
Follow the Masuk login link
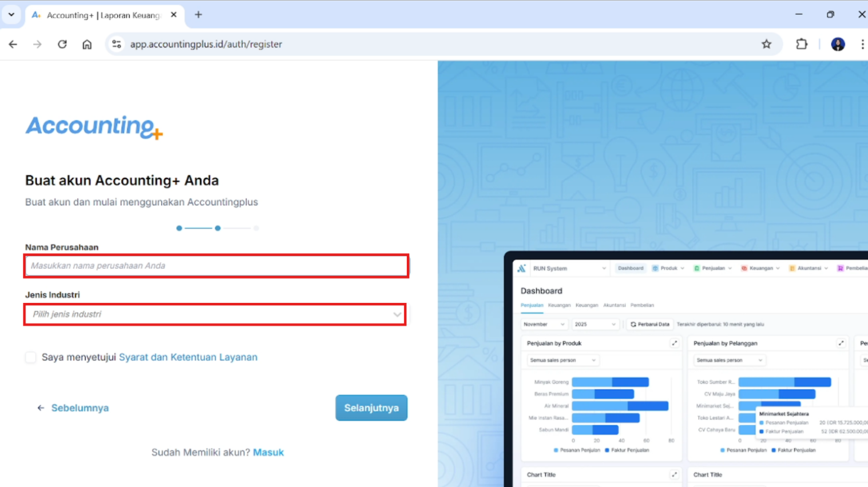(x=268, y=452)
